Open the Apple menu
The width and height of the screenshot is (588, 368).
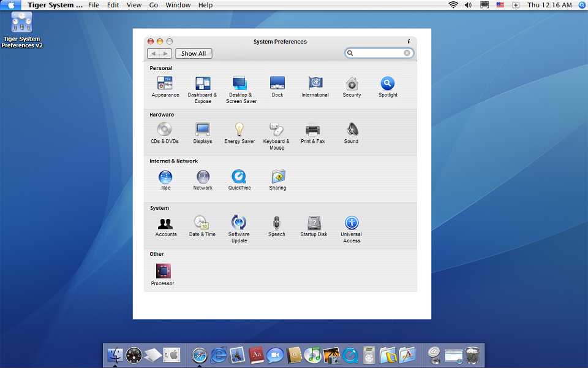(x=11, y=5)
